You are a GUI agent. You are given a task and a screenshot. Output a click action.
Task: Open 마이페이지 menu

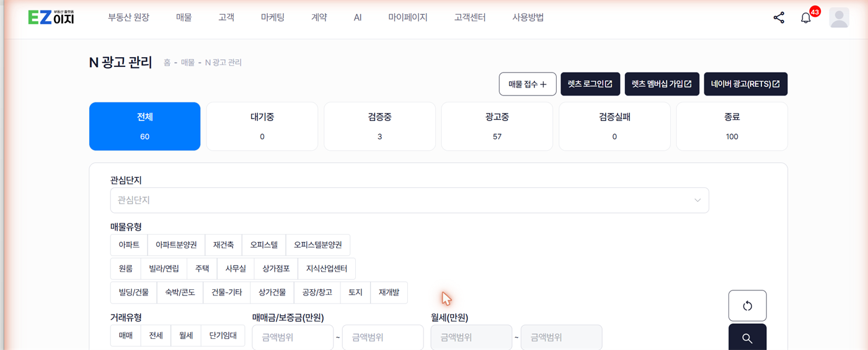click(408, 18)
